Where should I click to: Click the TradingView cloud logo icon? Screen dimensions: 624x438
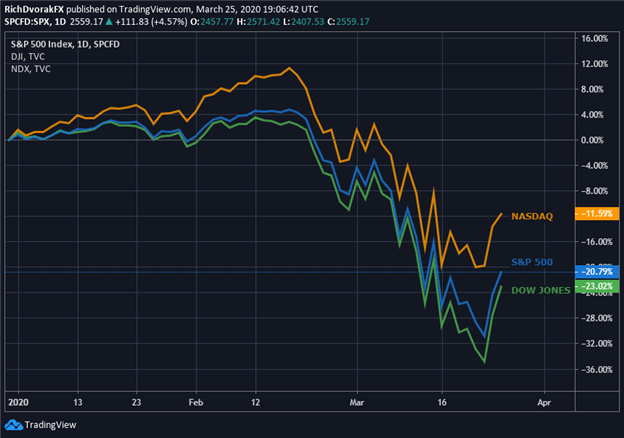point(14,425)
